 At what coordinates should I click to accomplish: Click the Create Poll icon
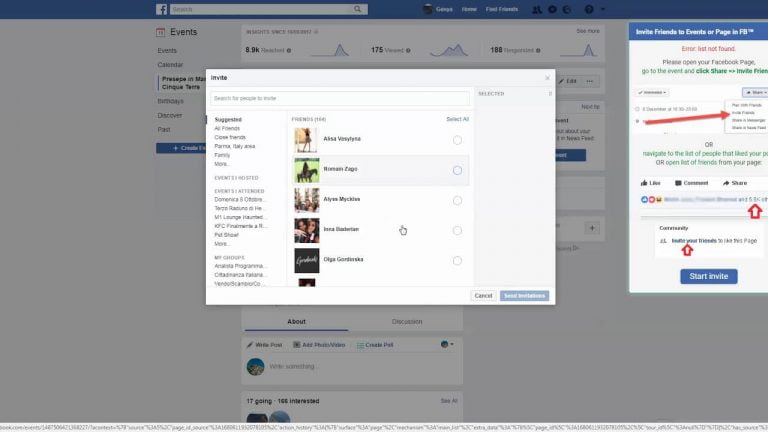(360, 345)
